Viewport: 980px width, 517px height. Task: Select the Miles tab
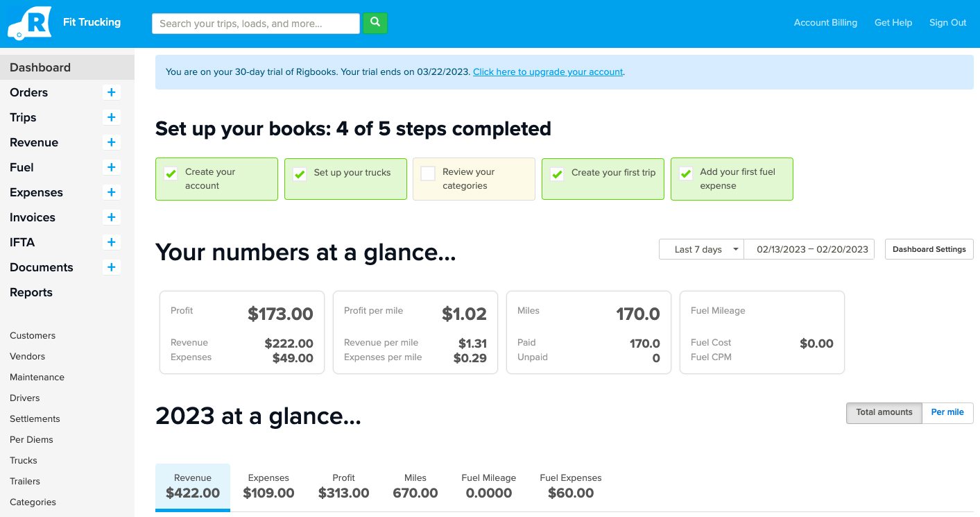415,486
